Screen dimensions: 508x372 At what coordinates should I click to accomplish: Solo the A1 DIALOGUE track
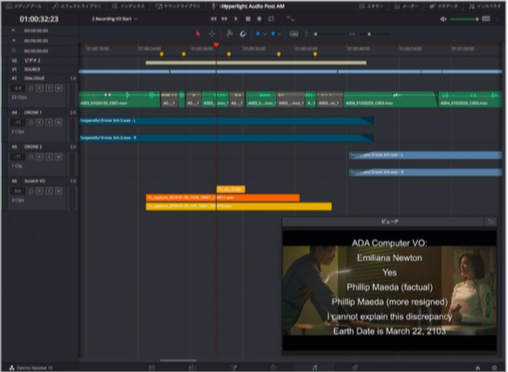click(49, 88)
